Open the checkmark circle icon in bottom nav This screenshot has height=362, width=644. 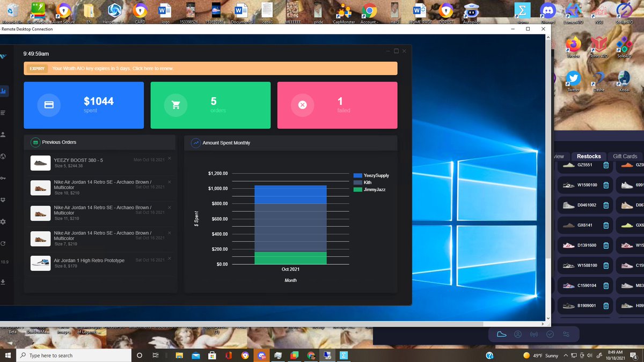(550, 334)
